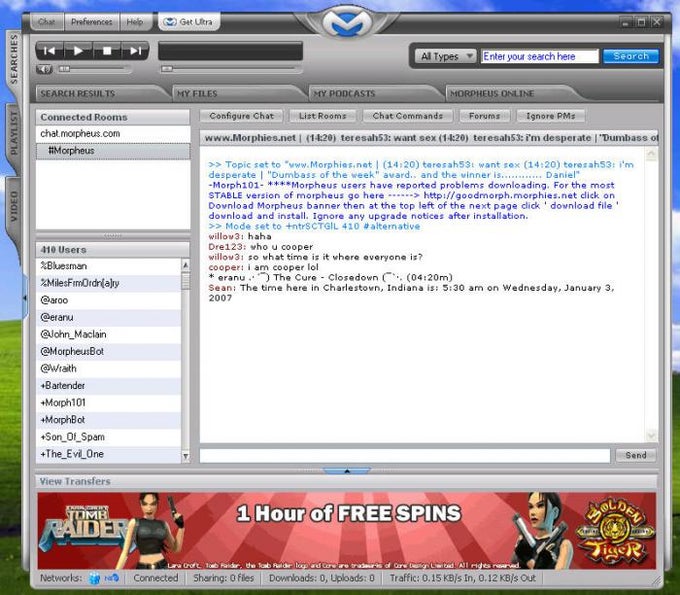Select user +Son_Of_Spam
This screenshot has width=680, height=595.
pos(108,437)
